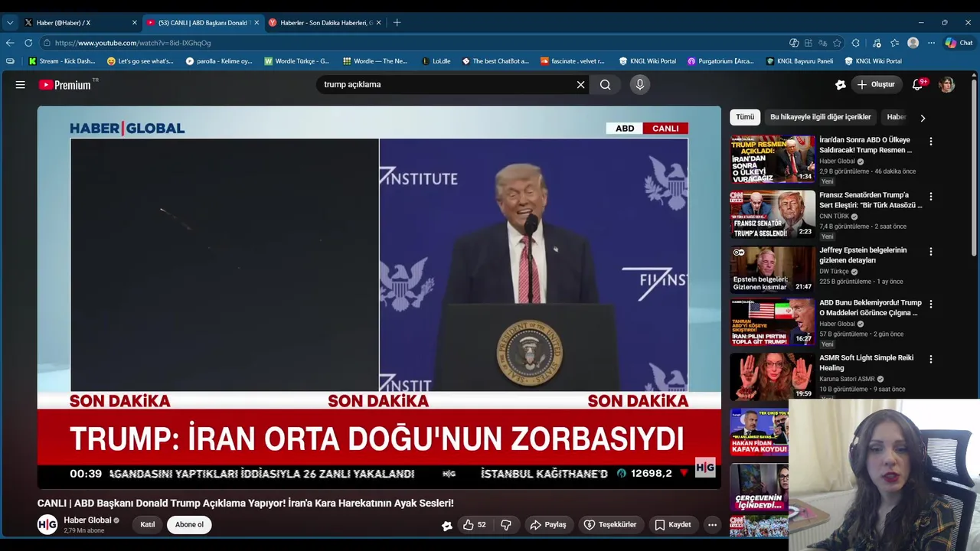Viewport: 980px width, 551px height.
Task: Click the translate icon in address bar
Action: pos(823,43)
